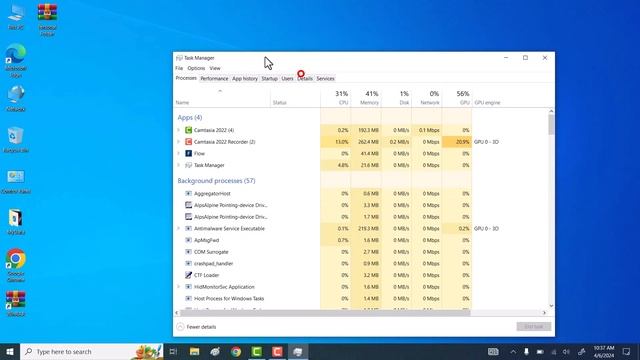Expand the Task Manager app entry
This screenshot has width=640, height=360.
[x=179, y=165]
